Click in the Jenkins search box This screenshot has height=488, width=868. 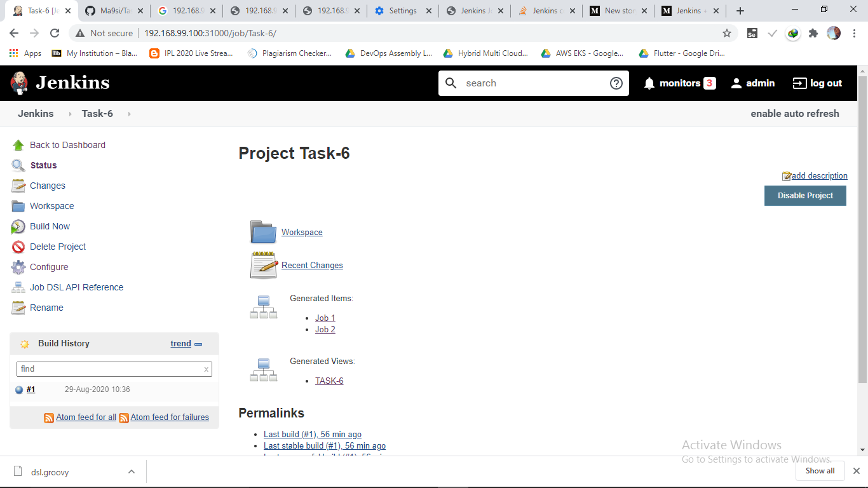(x=534, y=83)
